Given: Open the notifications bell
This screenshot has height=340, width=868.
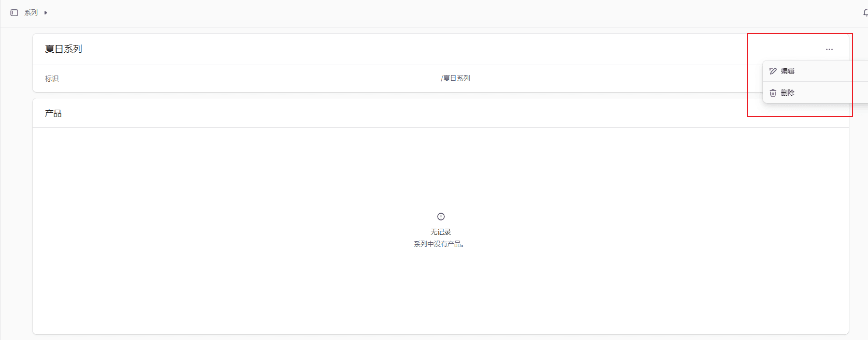Looking at the screenshot, I should point(865,13).
